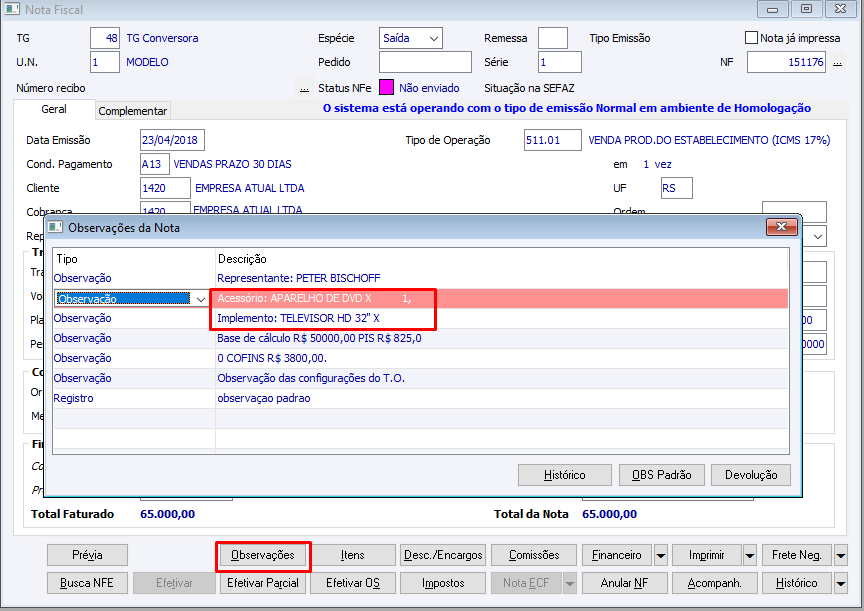
Task: Click the UF field RS
Action: (x=677, y=188)
